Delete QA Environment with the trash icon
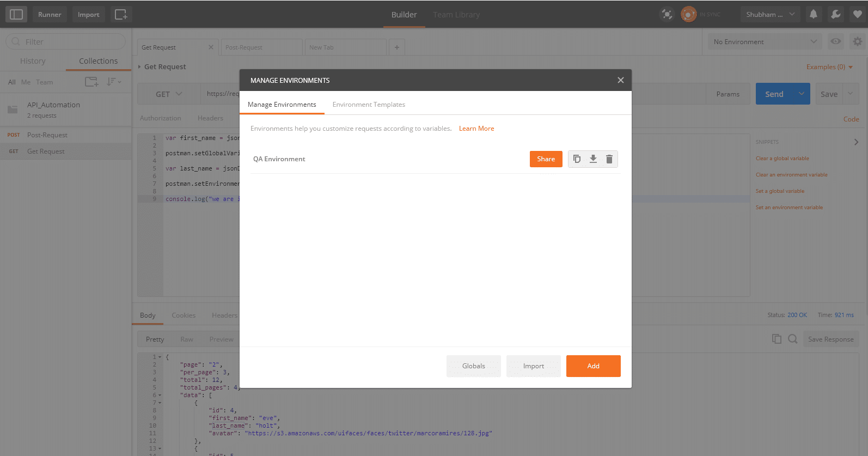 coord(609,159)
